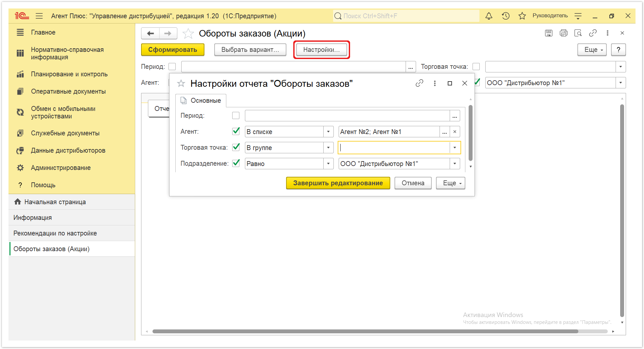This screenshot has width=644, height=349.
Task: Maximize the settings dialog
Action: point(450,83)
